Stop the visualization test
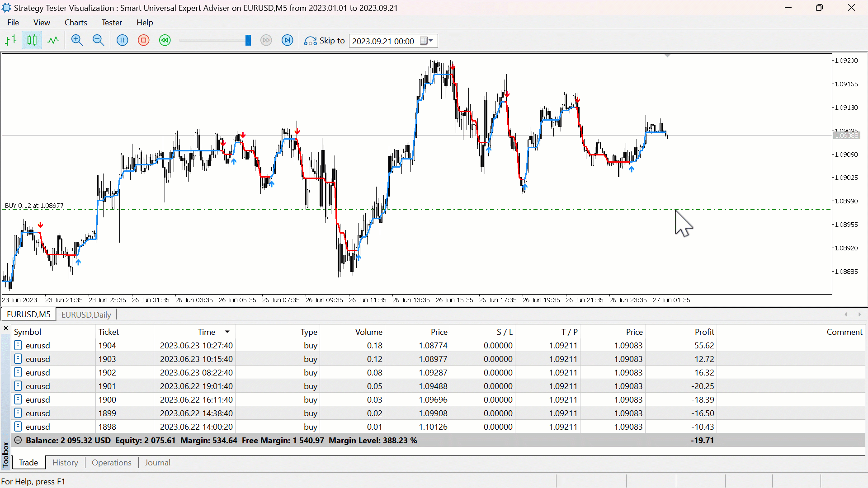868x488 pixels. coord(144,41)
